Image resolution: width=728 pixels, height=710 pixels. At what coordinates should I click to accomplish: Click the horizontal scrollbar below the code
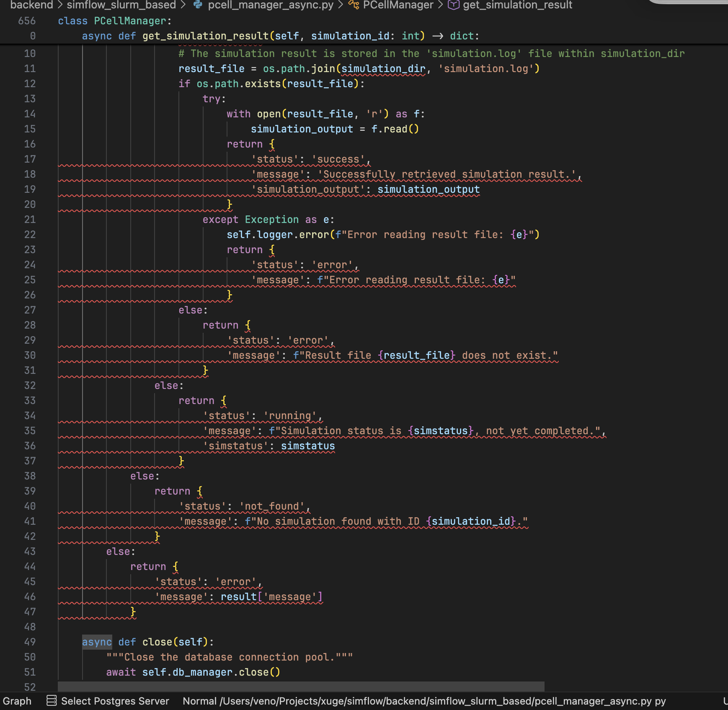(x=301, y=687)
